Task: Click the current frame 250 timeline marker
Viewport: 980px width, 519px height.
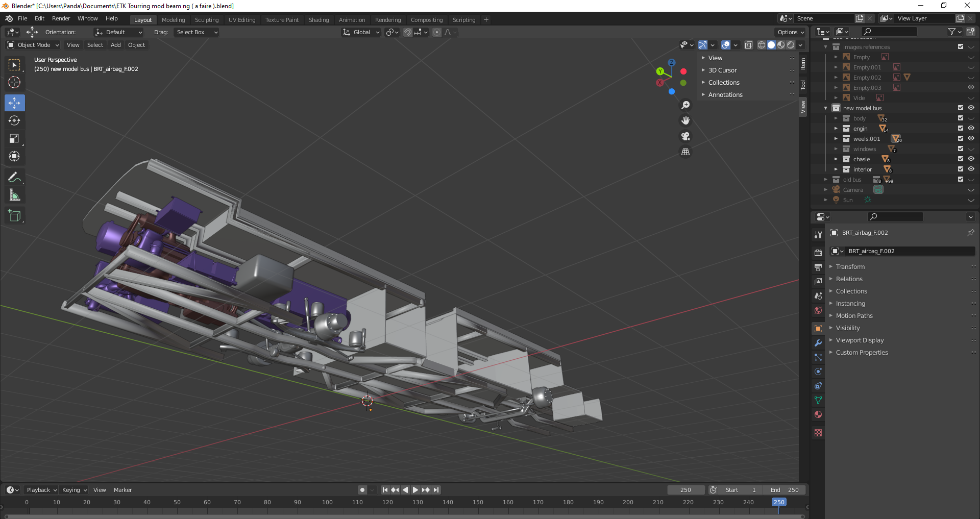Action: 778,502
